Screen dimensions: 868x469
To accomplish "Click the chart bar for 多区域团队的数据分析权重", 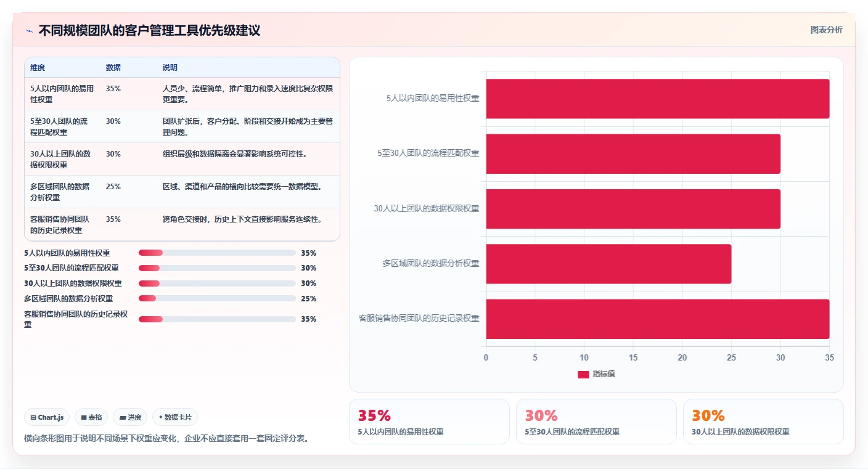I will [608, 264].
